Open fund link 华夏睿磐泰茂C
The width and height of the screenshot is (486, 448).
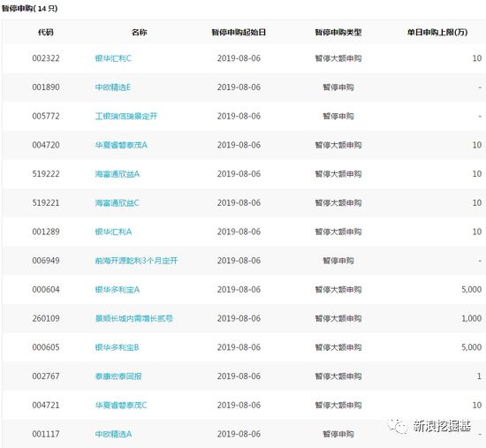coord(121,405)
